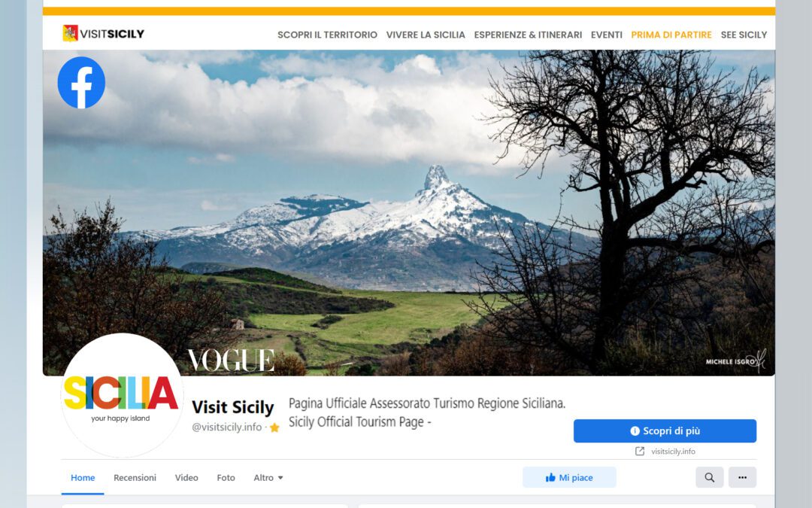This screenshot has width=812, height=508.
Task: Click the yellow star badge near @visitsicily.info
Action: [x=274, y=427]
